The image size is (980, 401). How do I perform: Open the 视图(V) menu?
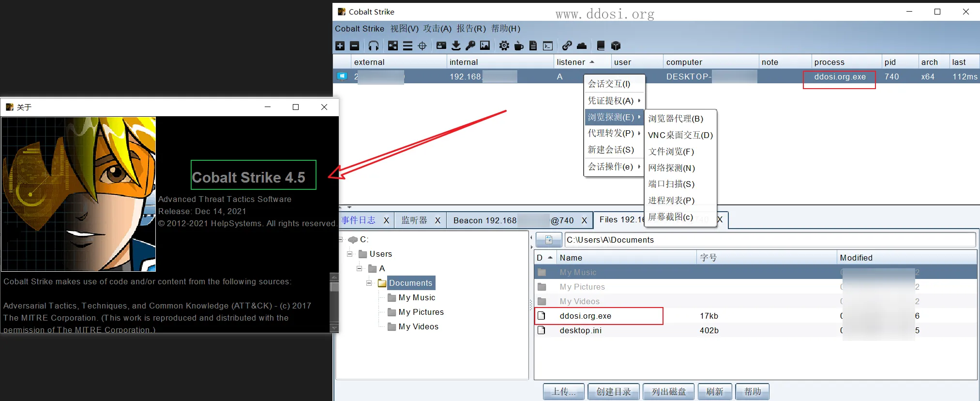[404, 29]
